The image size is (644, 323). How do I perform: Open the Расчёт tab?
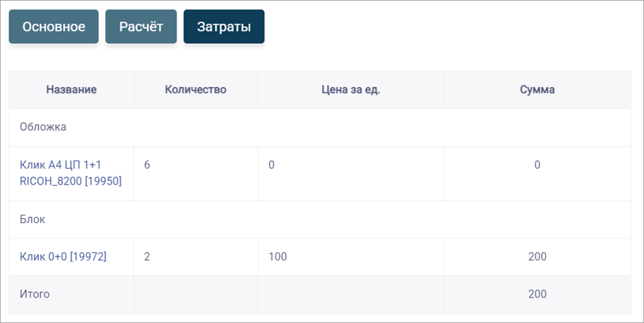[x=141, y=27]
